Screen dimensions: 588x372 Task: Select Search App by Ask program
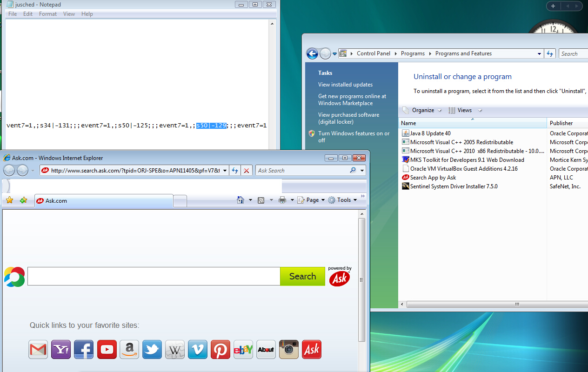433,178
